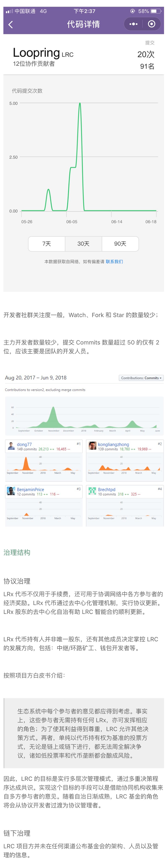Open Contributions: Commits dropdown
This screenshot has width=167, height=868.
[x=141, y=378]
